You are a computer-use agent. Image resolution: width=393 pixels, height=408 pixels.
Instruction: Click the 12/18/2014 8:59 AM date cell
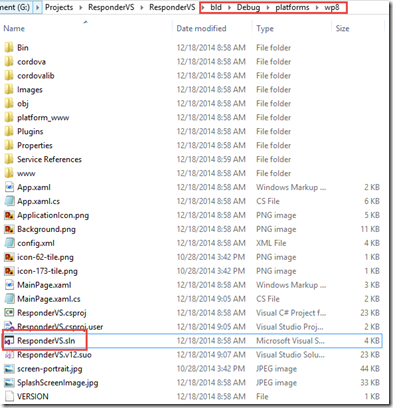pos(211,160)
